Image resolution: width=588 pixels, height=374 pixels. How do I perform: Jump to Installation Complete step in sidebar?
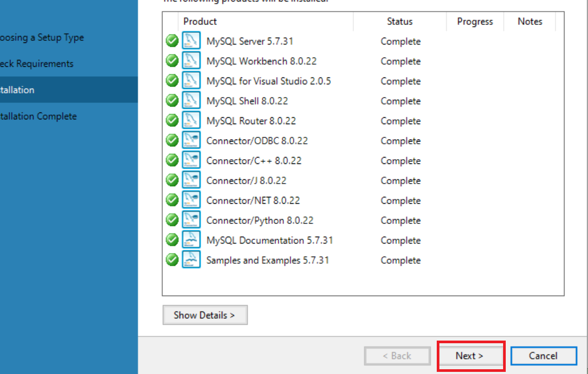pyautogui.click(x=38, y=116)
